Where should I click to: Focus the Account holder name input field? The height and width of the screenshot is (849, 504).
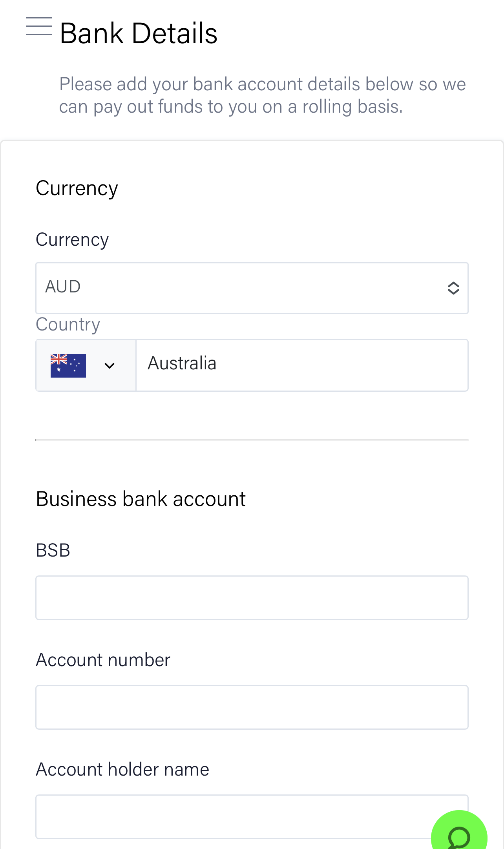[236, 816]
